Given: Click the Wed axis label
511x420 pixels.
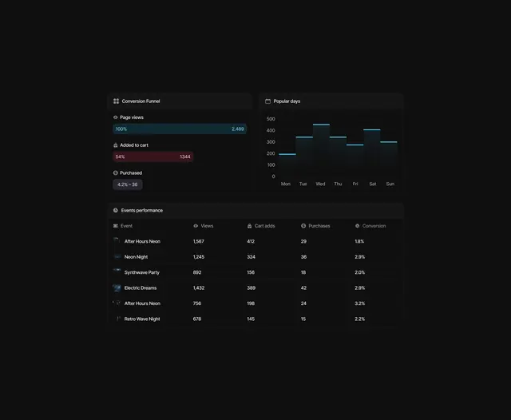Looking at the screenshot, I should pyautogui.click(x=320, y=184).
